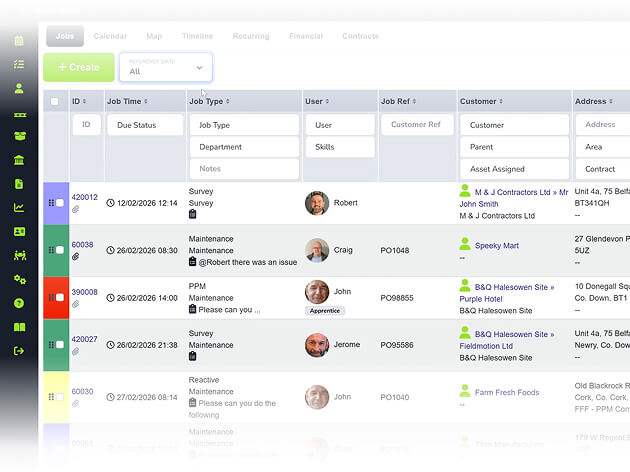
Task: Check the checkbox for job 60030
Action: pos(60,397)
